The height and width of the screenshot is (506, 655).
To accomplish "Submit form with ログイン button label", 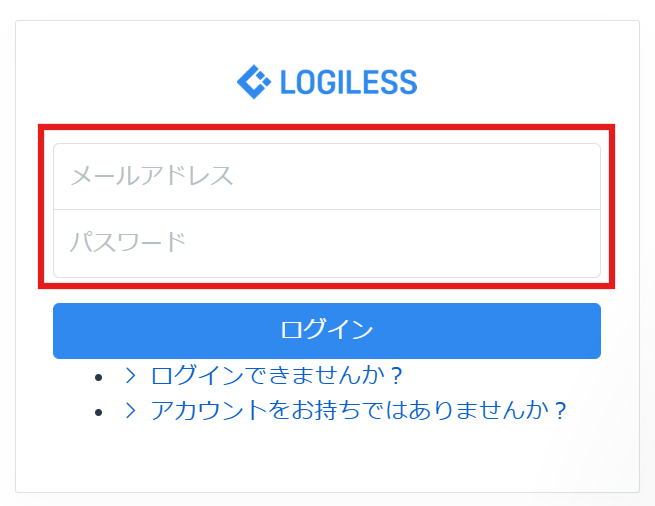I will 326,330.
